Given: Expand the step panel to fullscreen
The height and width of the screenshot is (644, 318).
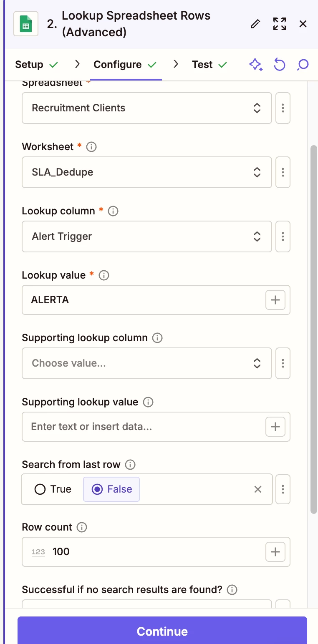Looking at the screenshot, I should 280,24.
